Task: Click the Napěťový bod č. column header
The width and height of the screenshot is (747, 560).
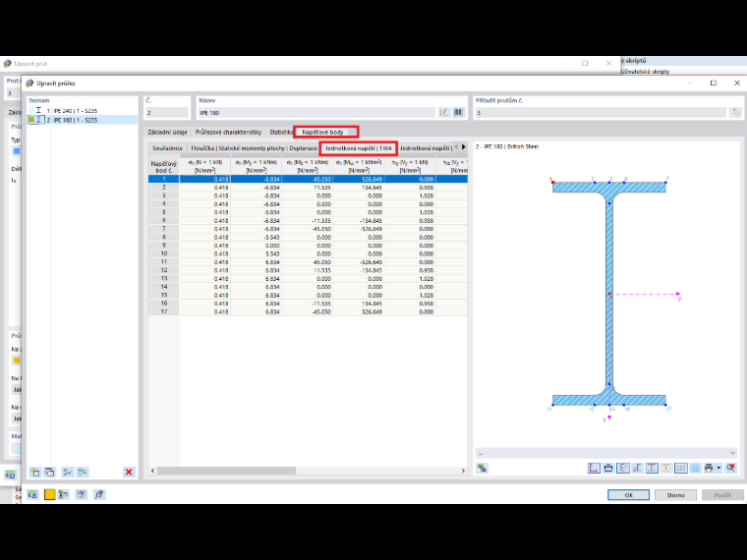Action: point(164,167)
